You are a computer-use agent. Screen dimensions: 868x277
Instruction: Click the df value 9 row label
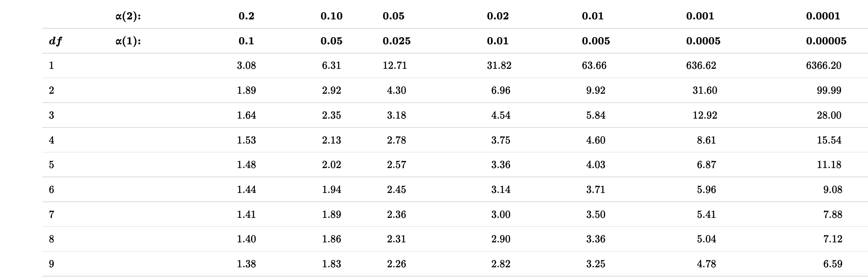click(x=52, y=264)
